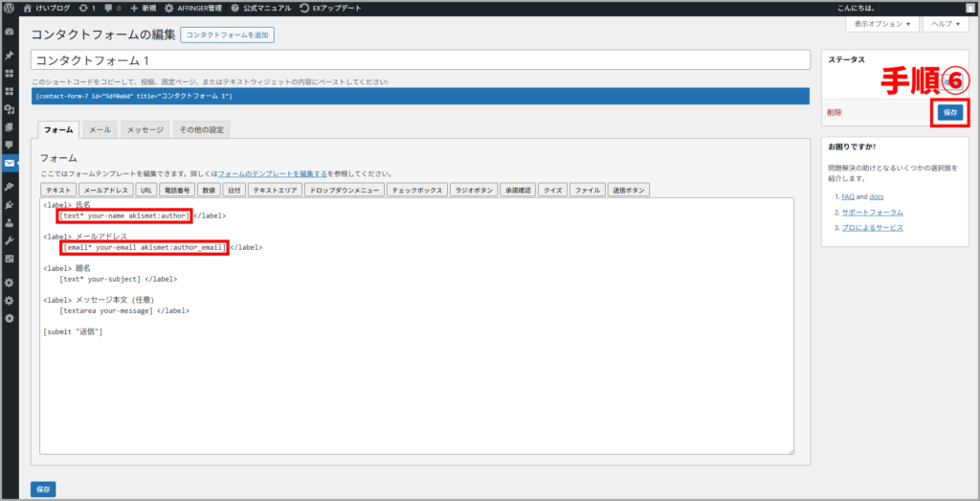Open the Comments icon in left sidebar
The width and height of the screenshot is (980, 501).
click(10, 145)
